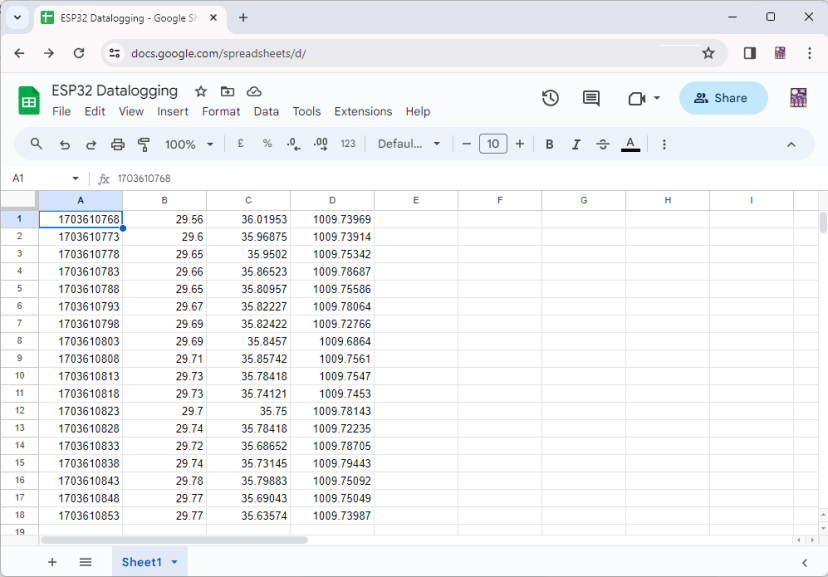This screenshot has height=577, width=828.
Task: Open the Sheet1 tab options arrow
Action: click(x=174, y=562)
